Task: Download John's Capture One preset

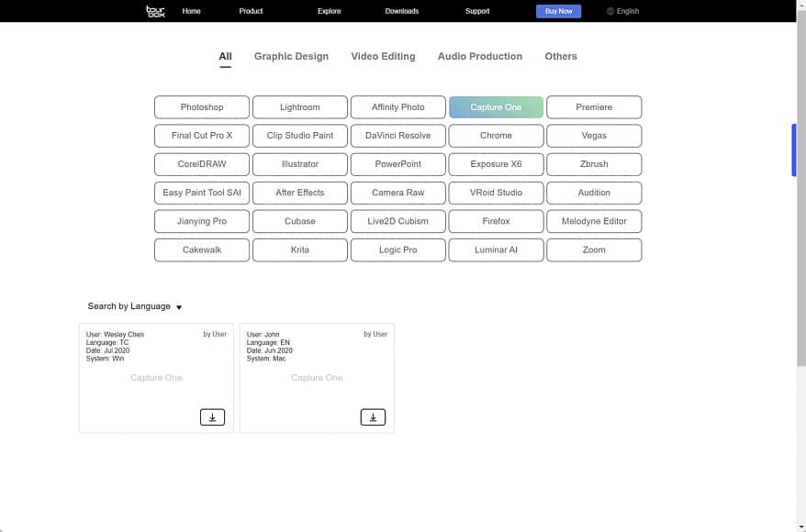Action: pos(373,417)
